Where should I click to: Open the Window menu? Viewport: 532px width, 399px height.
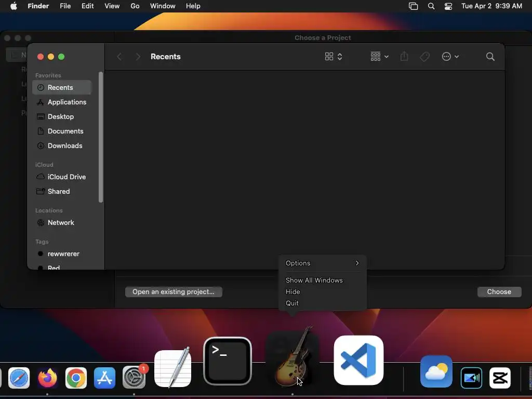163,6
